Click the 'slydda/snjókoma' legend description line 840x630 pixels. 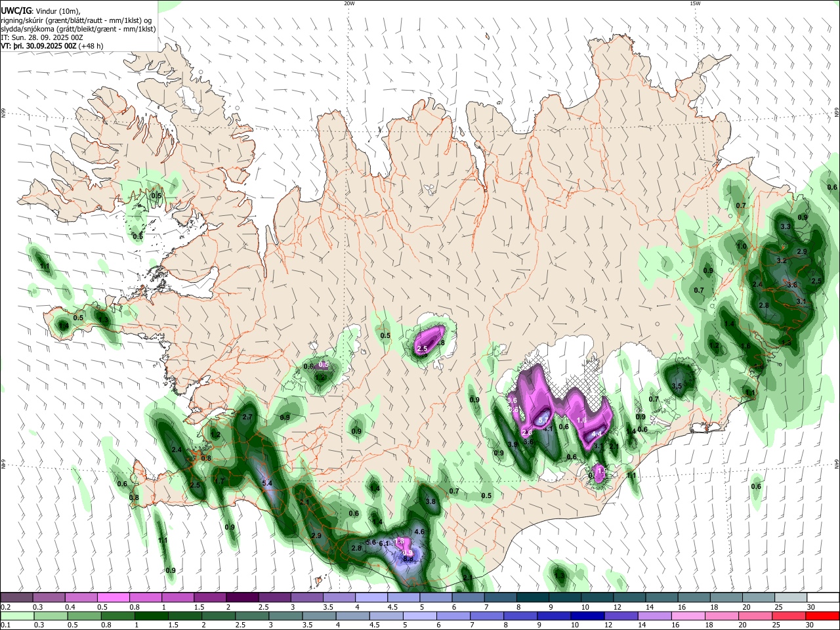[x=79, y=29]
